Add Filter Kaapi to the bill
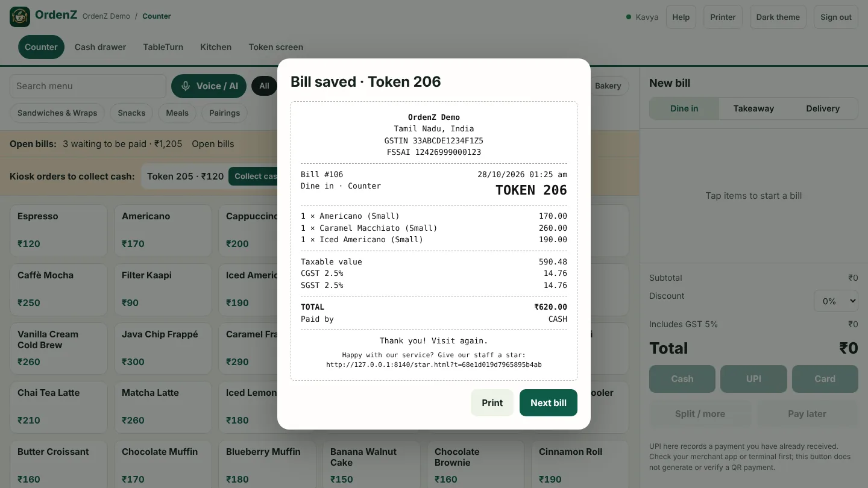 point(163,290)
